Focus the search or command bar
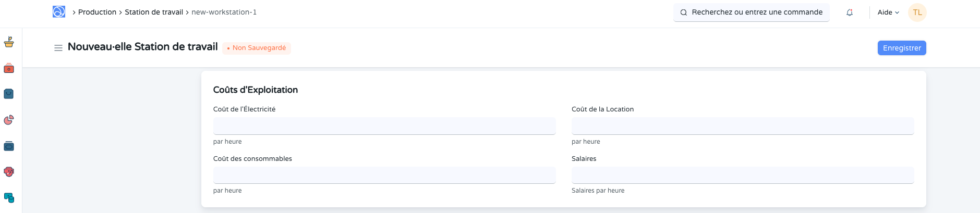This screenshot has width=980, height=213. [x=752, y=12]
